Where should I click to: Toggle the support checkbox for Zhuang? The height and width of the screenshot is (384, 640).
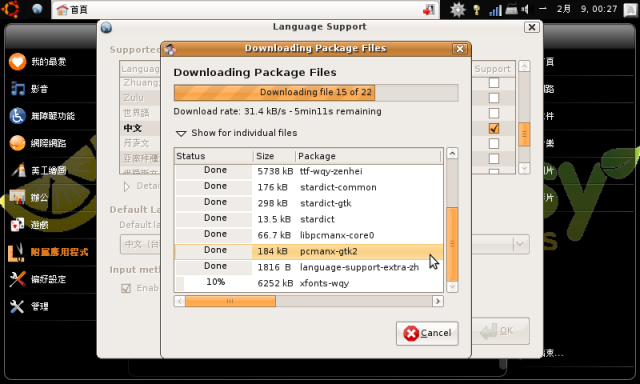494,83
